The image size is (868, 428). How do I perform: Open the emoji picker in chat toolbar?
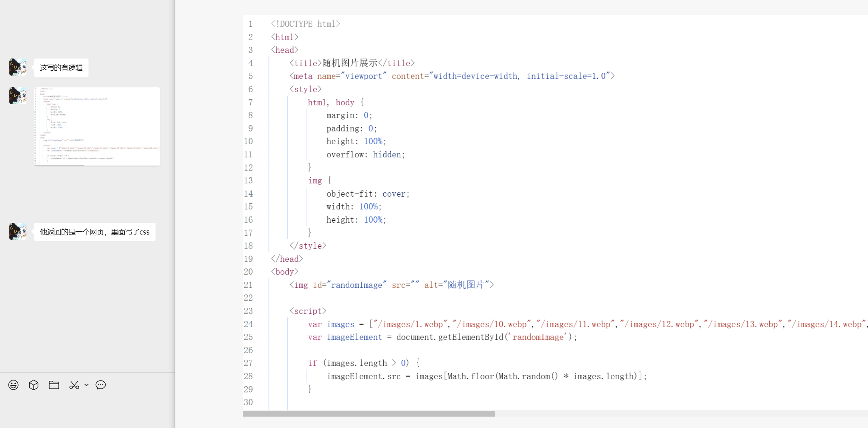(x=13, y=385)
